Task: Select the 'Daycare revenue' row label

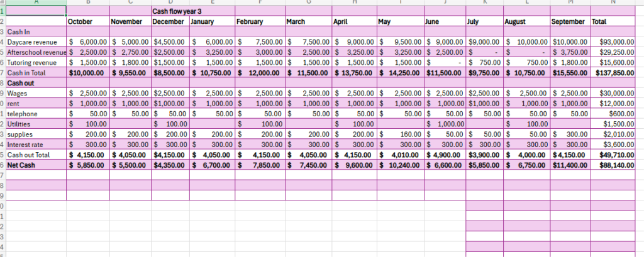Action: click(x=33, y=42)
